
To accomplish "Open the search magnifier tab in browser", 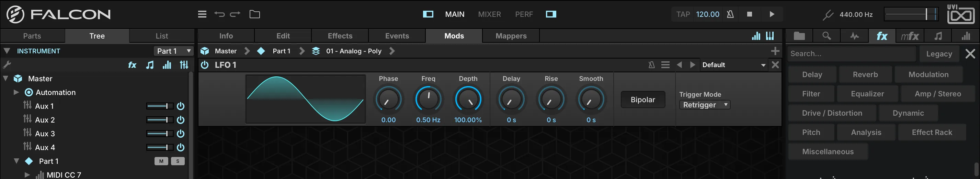I will pos(826,36).
